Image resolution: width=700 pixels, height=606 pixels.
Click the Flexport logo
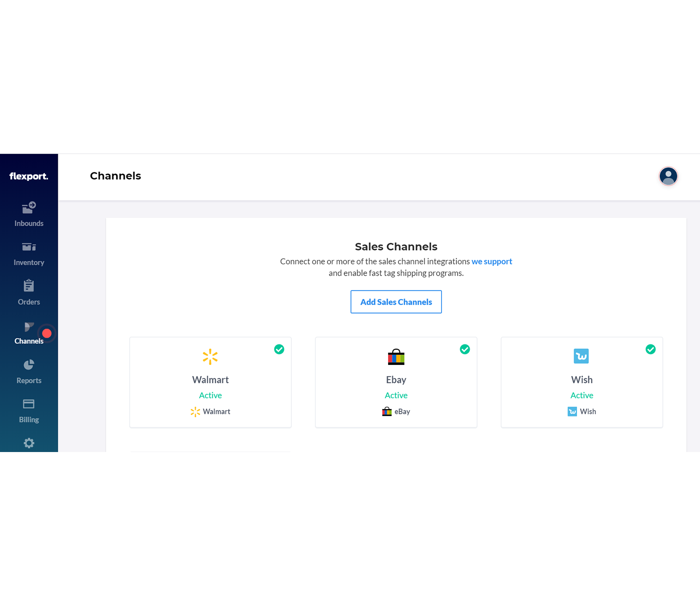29,176
